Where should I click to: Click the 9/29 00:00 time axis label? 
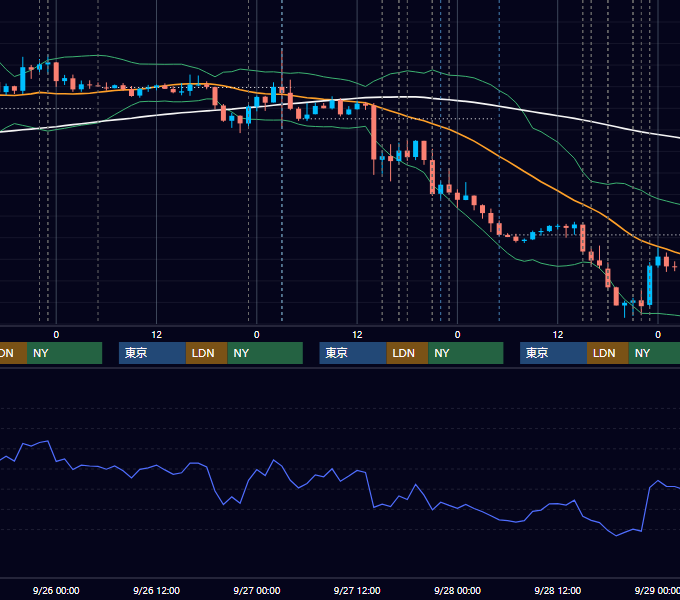[657, 590]
